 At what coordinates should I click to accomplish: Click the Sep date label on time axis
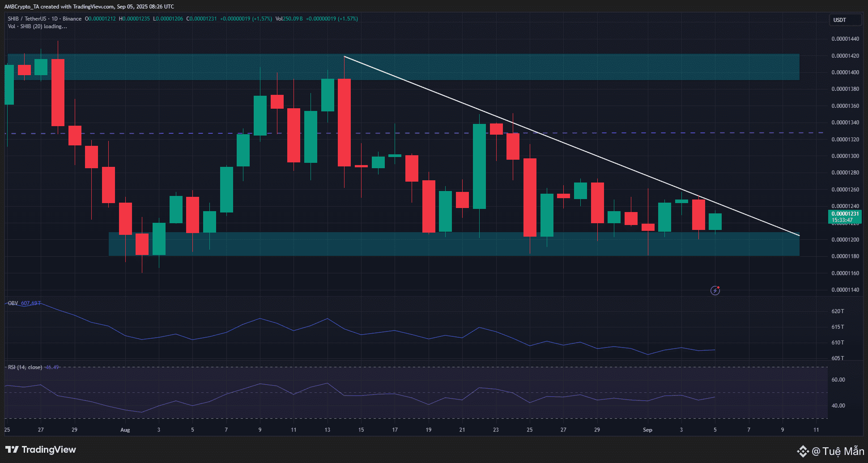click(647, 430)
